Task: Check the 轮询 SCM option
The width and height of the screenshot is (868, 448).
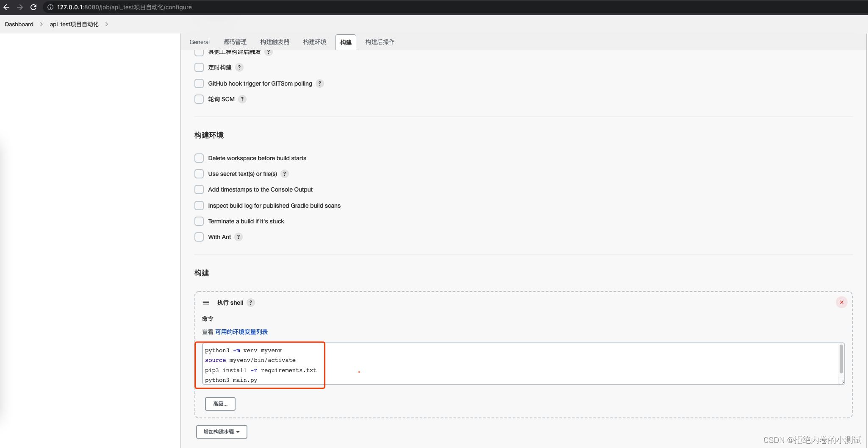Action: (x=199, y=99)
